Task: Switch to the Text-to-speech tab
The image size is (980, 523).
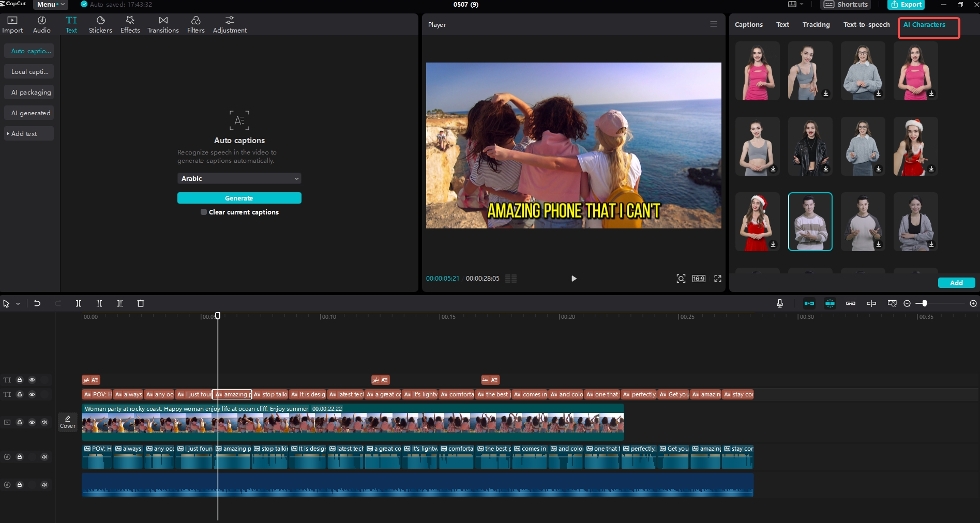Action: click(x=866, y=25)
